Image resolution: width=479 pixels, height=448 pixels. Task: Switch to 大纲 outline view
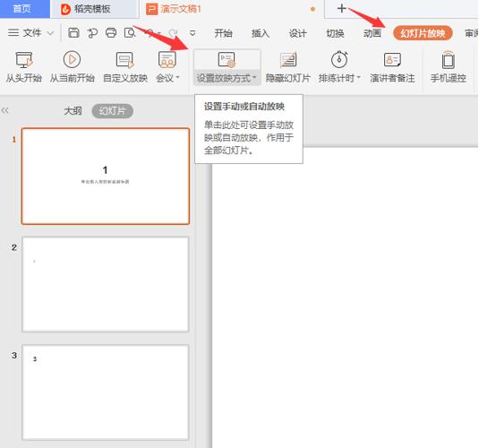73,111
